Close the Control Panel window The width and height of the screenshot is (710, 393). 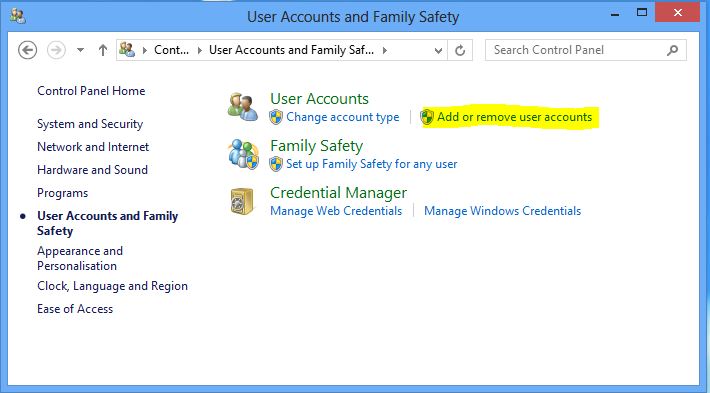coord(677,13)
